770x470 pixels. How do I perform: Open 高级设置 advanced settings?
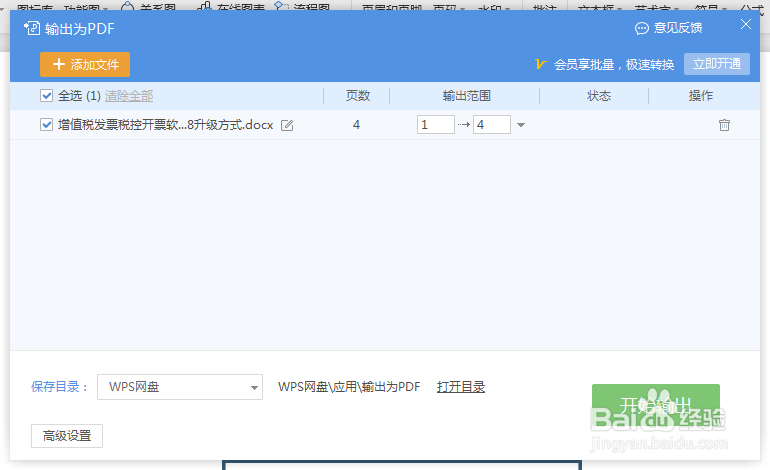(67, 436)
